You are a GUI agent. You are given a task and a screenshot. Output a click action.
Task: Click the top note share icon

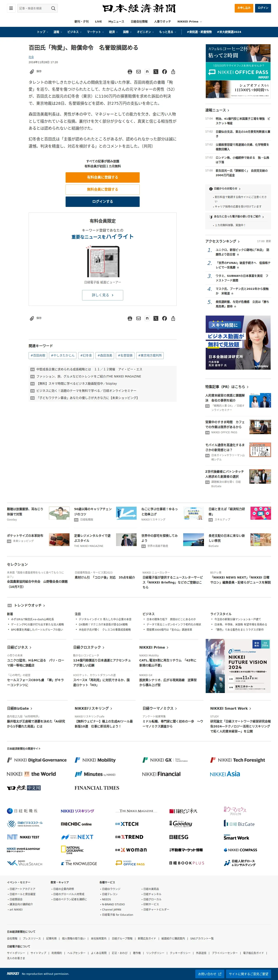point(147,71)
